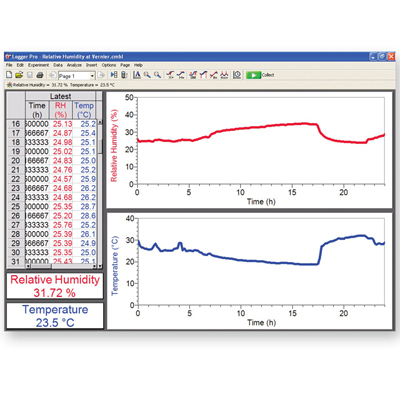This screenshot has width=400, height=400.
Task: Click the New file icon
Action: pyautogui.click(x=9, y=75)
